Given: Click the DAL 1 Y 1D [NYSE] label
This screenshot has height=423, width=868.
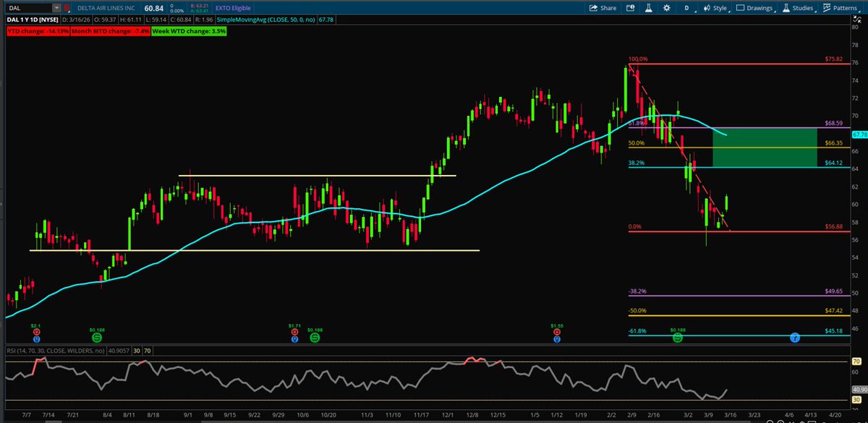Looking at the screenshot, I should pyautogui.click(x=33, y=20).
